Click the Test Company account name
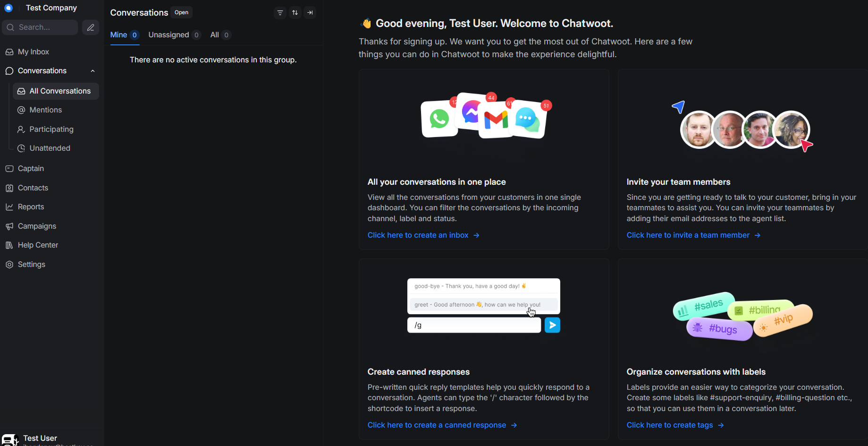868x446 pixels. [51, 8]
